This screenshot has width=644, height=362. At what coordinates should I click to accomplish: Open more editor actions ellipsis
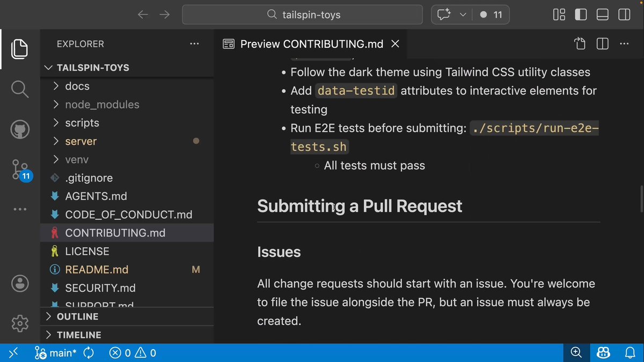coord(625,44)
